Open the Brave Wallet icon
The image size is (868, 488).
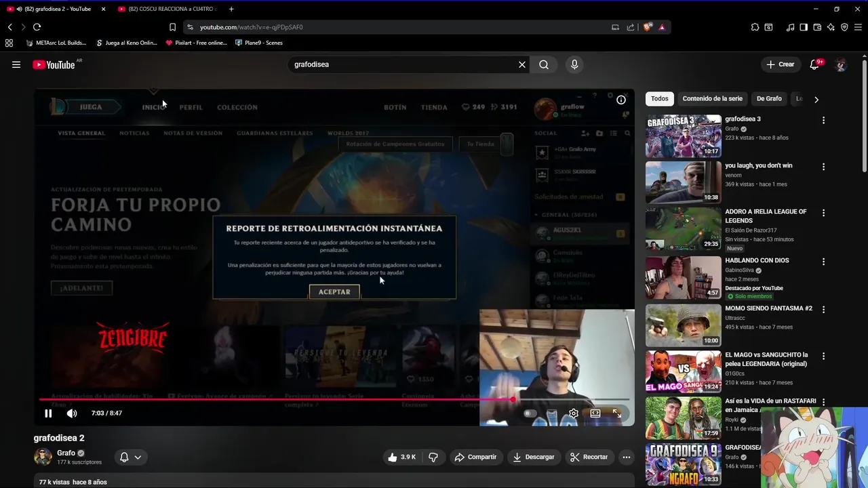[817, 27]
